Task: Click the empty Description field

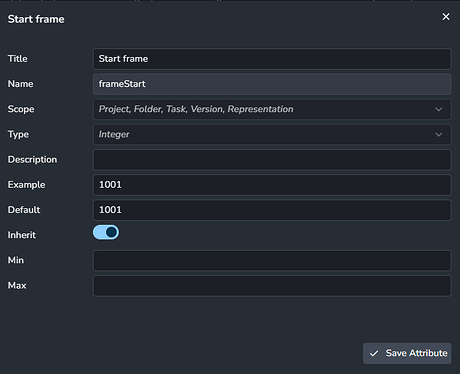Action: [272, 160]
